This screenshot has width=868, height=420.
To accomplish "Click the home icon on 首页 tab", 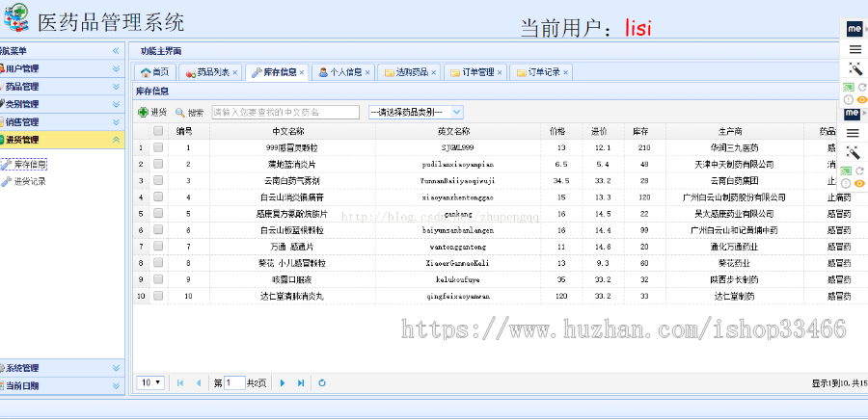I will 146,72.
